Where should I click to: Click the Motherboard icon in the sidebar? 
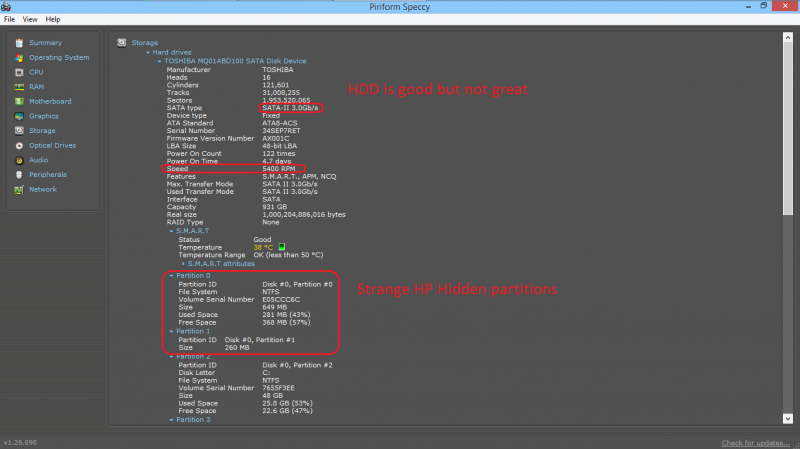pos(19,102)
